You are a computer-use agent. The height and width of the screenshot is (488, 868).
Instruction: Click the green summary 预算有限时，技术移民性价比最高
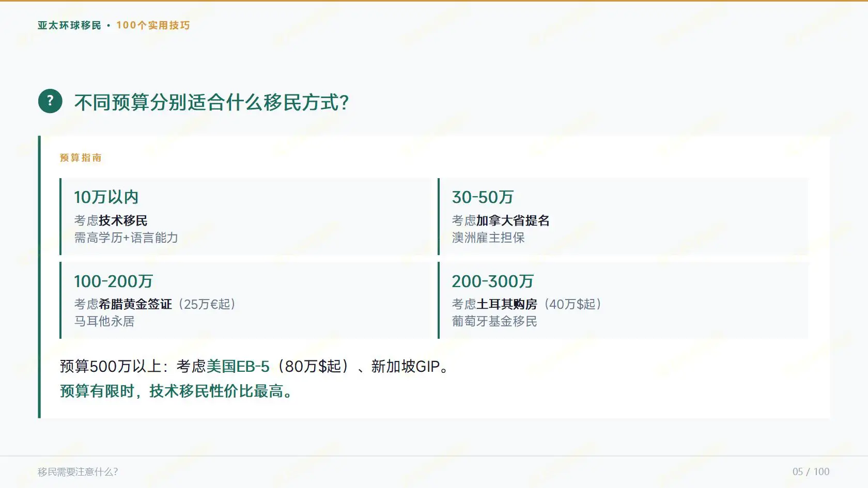pyautogui.click(x=177, y=391)
